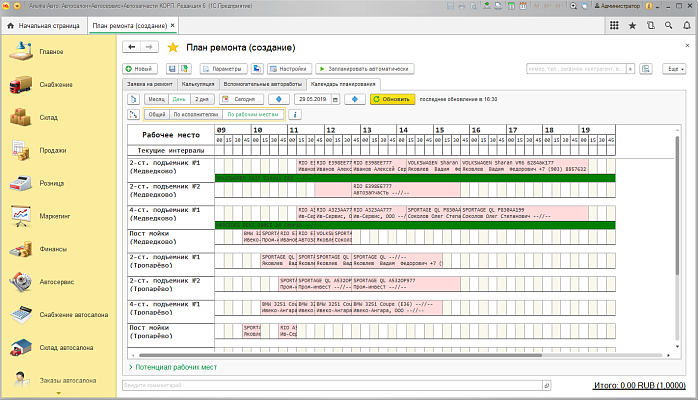Viewport: 698px width, 400px height.
Task: Select the День view mode
Action: (x=179, y=99)
